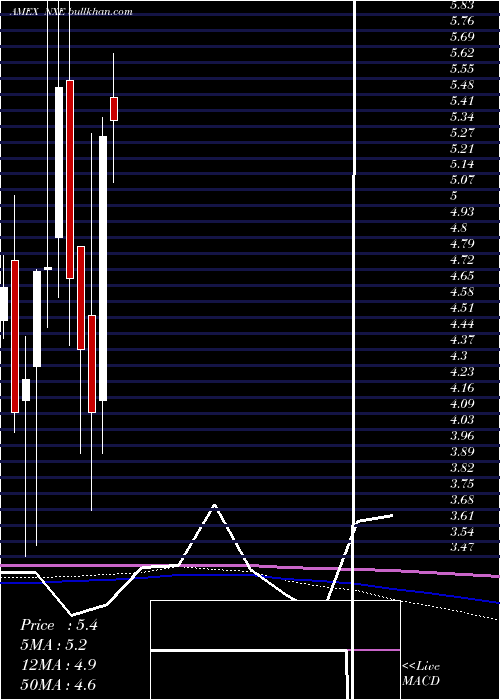Screen dimensions: 500x700
Task: Click the 4.93 price axis label
Action: pos(462,212)
